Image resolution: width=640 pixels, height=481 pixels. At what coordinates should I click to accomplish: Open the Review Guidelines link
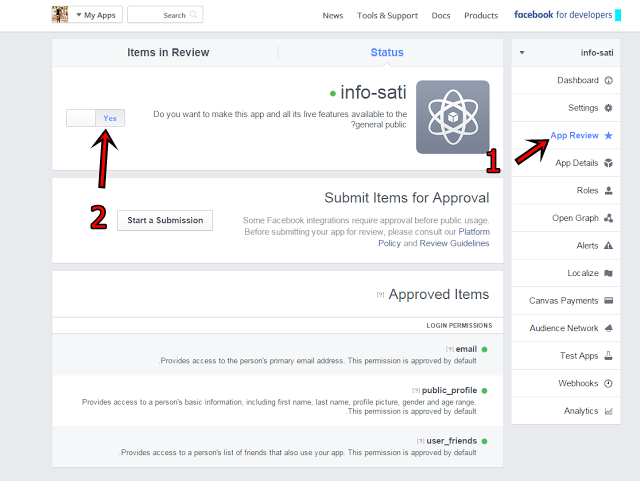coord(454,243)
